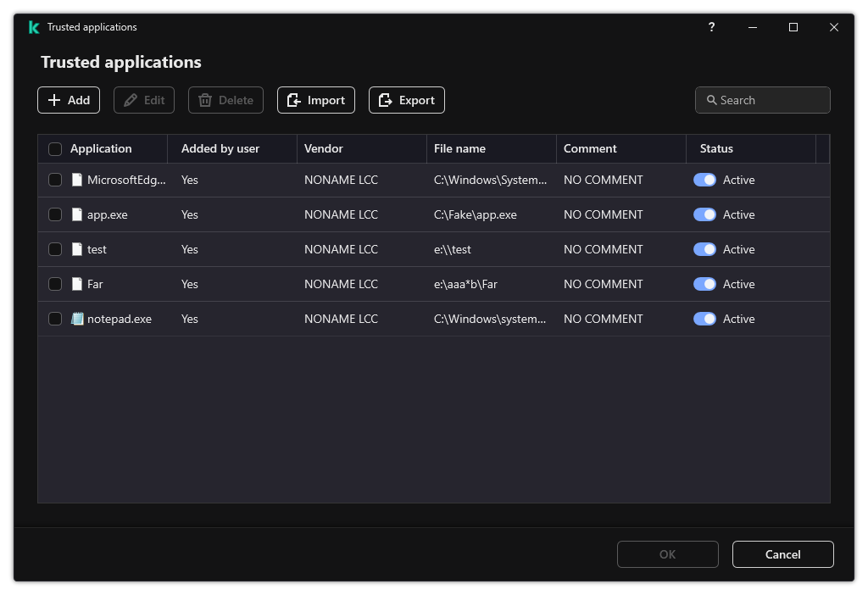Viewport: 868px width, 595px height.
Task: Click the file icon next to Far
Action: coord(79,284)
